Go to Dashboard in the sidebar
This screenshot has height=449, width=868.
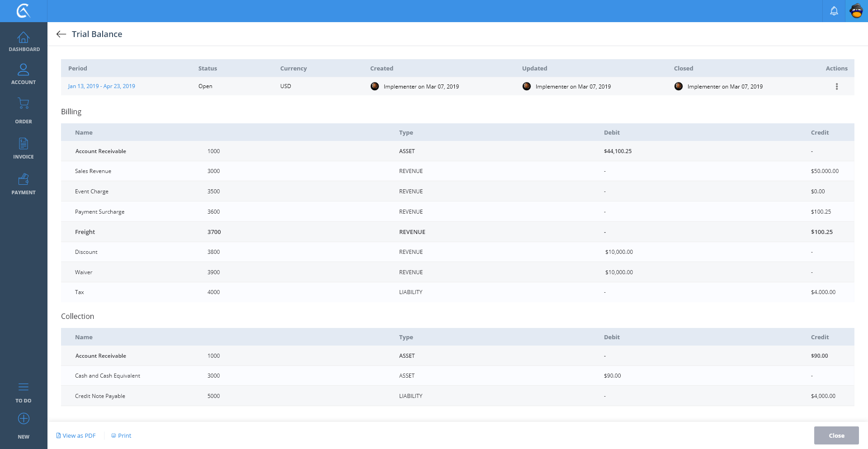(24, 42)
